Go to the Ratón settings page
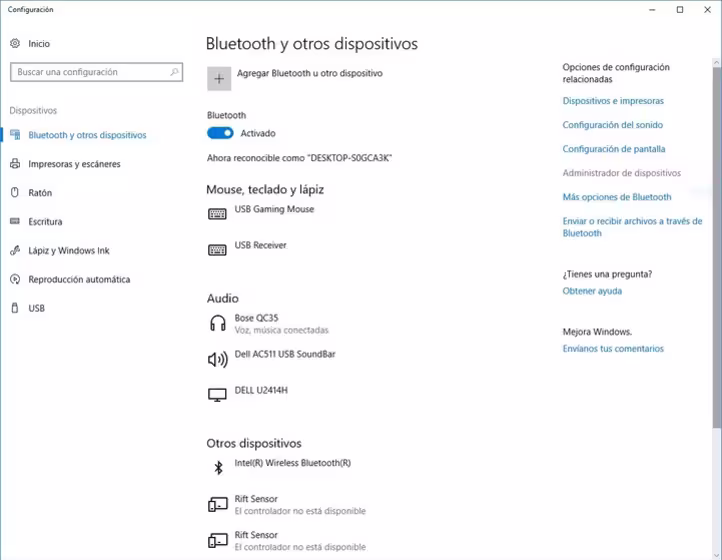 tap(40, 193)
